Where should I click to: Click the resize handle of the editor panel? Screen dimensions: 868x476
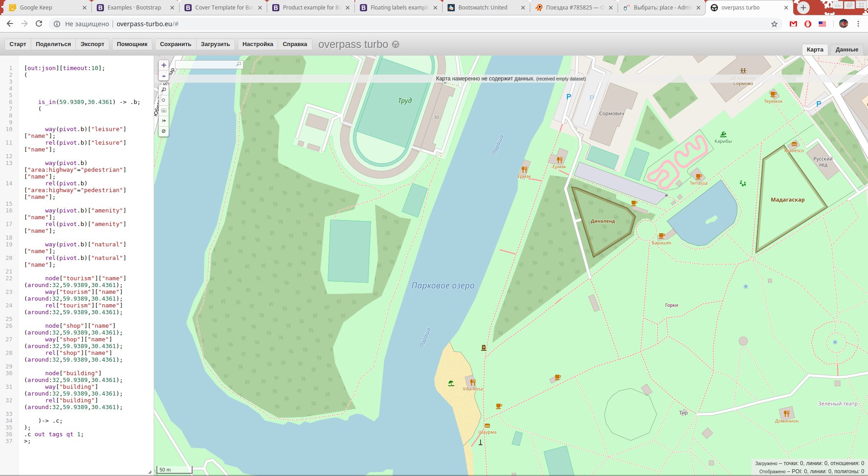point(150,472)
